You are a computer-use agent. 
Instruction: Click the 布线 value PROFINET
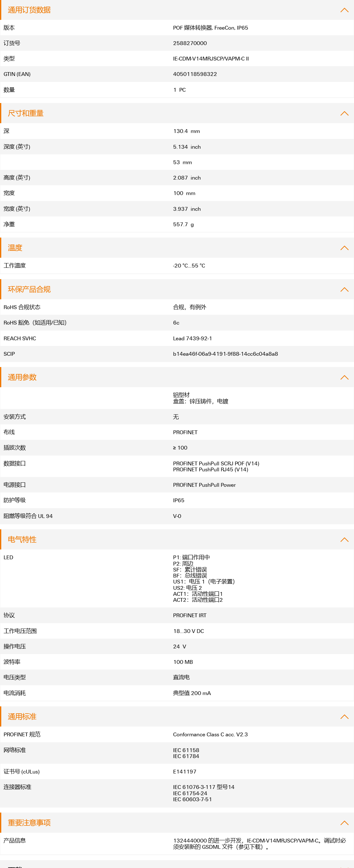[185, 432]
